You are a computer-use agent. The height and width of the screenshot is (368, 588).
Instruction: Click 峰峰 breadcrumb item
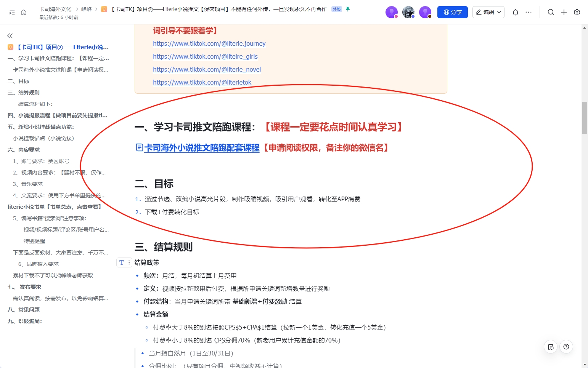(x=87, y=9)
